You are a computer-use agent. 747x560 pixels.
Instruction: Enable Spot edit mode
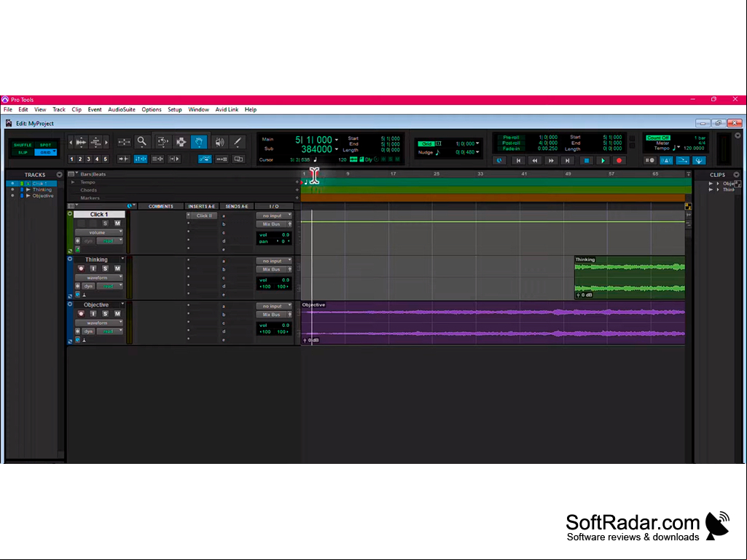pyautogui.click(x=45, y=145)
